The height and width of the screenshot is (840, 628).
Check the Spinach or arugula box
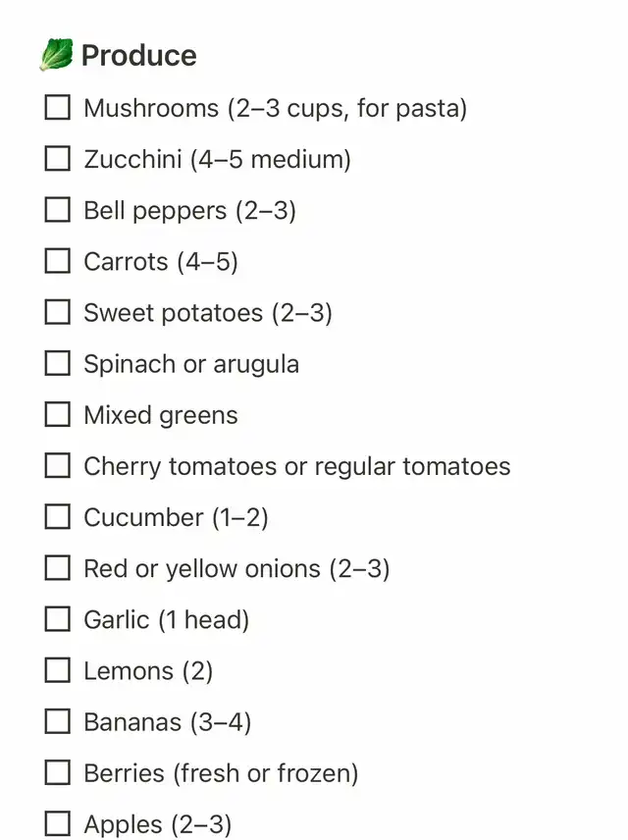(x=58, y=363)
